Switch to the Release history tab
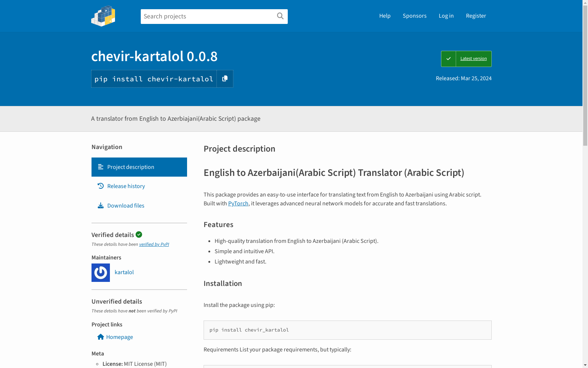 point(139,186)
